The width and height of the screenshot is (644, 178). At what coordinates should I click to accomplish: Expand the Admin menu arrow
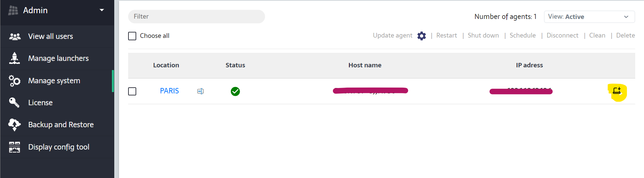coord(102,10)
